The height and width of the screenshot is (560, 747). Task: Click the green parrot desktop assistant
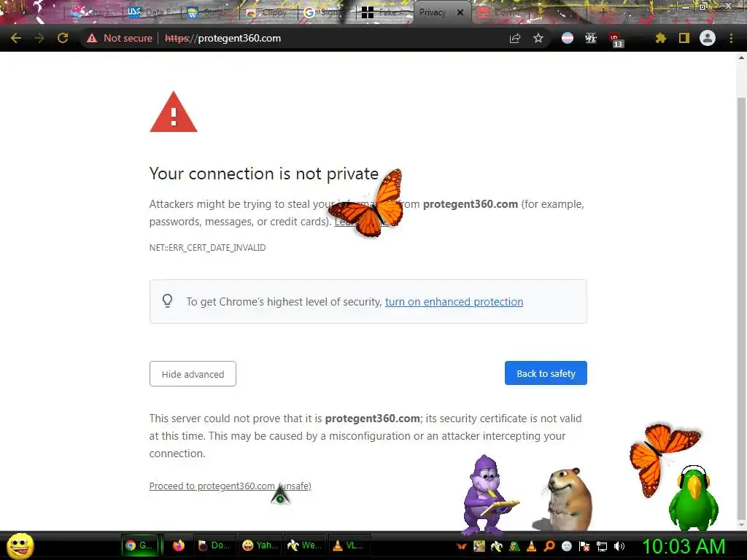694,498
